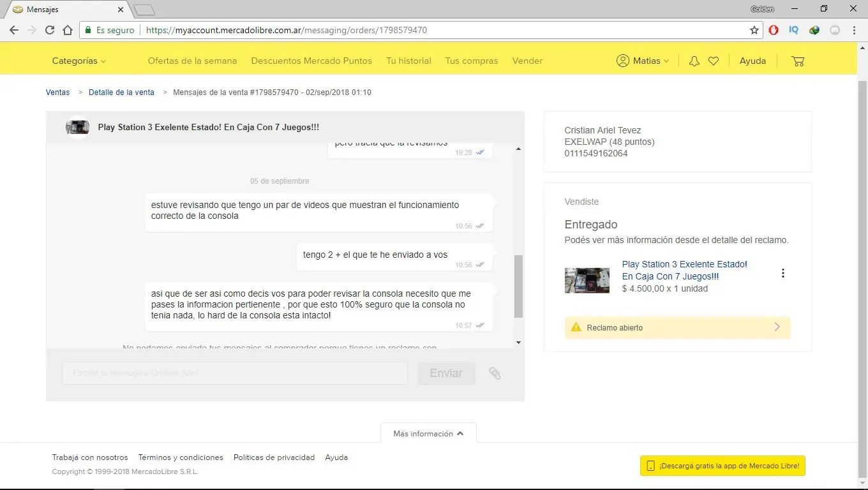Viewport: 868px width, 490px height.
Task: Open Reclamo abierto chevron arrow
Action: click(777, 327)
